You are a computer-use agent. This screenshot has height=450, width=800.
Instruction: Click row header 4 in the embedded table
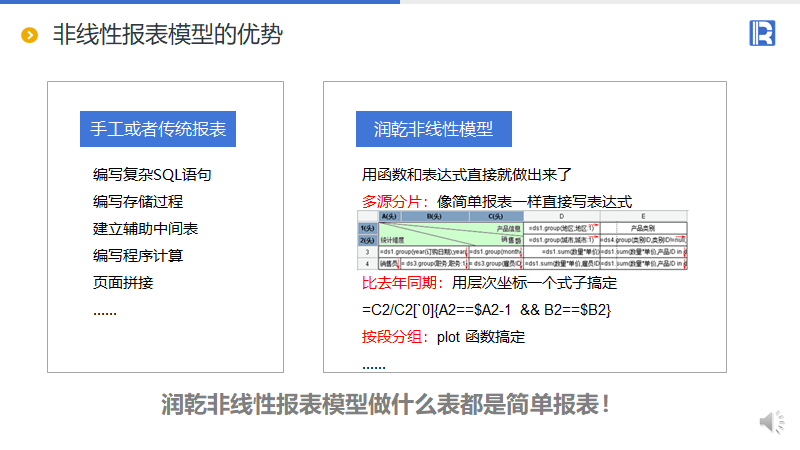pos(367,264)
